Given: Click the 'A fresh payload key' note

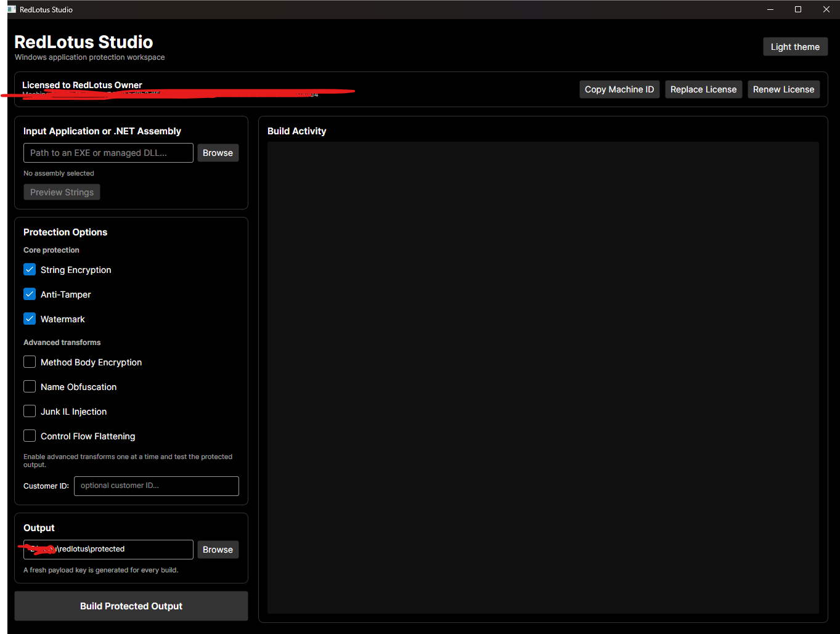Looking at the screenshot, I should [x=100, y=570].
